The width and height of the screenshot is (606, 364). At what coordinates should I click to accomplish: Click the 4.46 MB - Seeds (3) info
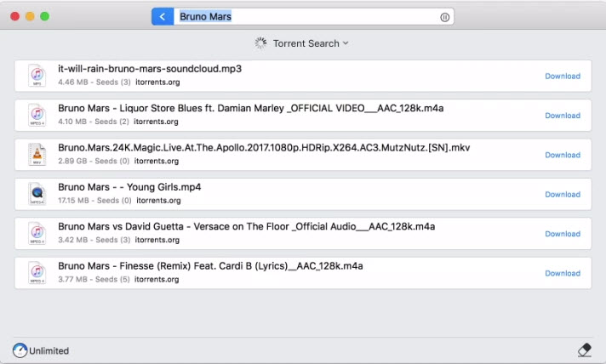click(94, 82)
